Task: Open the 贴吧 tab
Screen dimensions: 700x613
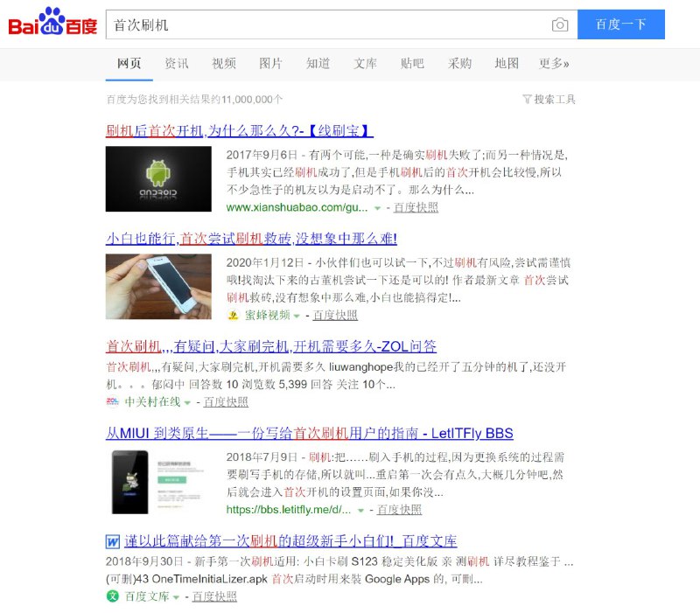Action: [412, 63]
